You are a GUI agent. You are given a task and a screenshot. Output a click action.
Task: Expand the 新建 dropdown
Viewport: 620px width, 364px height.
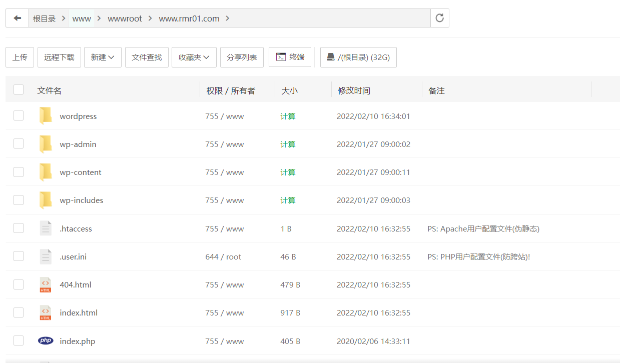click(x=103, y=57)
